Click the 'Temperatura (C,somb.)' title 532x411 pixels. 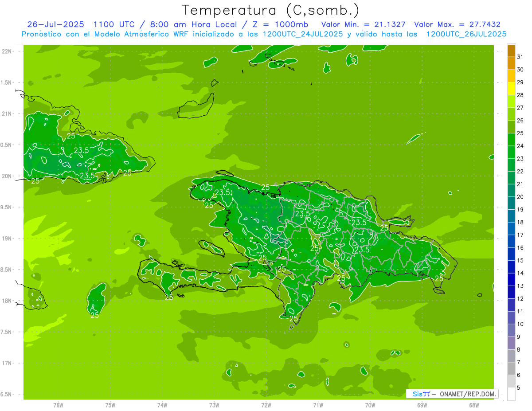pyautogui.click(x=270, y=10)
